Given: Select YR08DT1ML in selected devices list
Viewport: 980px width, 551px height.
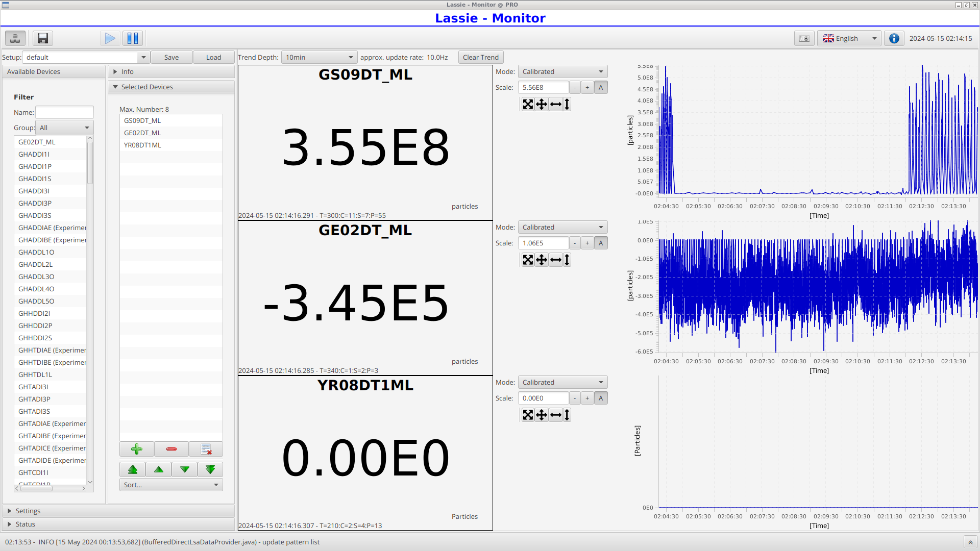Looking at the screenshot, I should (x=171, y=145).
